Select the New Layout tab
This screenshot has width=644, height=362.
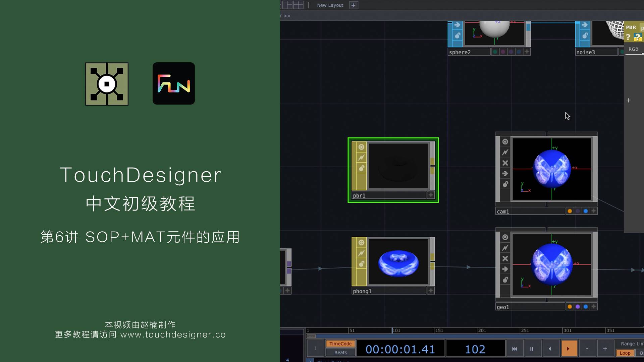pos(330,5)
